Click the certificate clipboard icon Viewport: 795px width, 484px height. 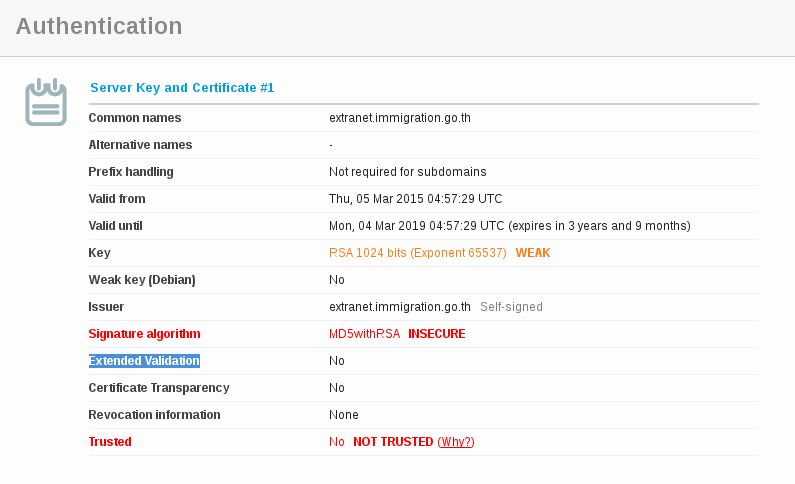tap(46, 102)
